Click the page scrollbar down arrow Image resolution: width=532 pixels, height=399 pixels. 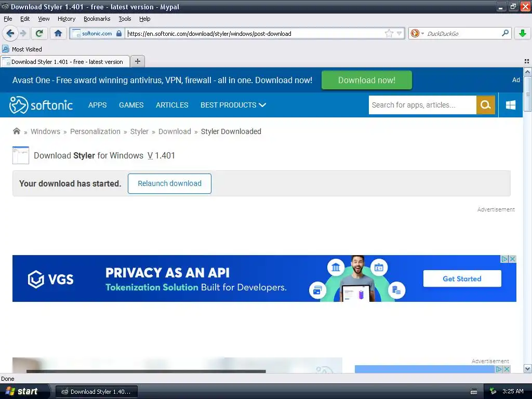coord(528,369)
